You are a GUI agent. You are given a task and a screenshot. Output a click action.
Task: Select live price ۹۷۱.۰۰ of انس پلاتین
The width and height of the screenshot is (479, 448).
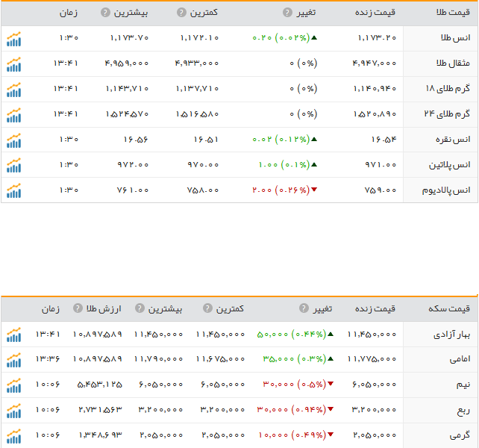[381, 165]
